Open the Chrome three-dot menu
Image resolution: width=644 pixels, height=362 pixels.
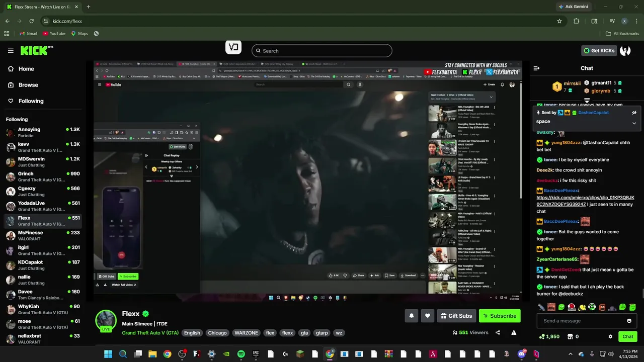[x=636, y=21]
